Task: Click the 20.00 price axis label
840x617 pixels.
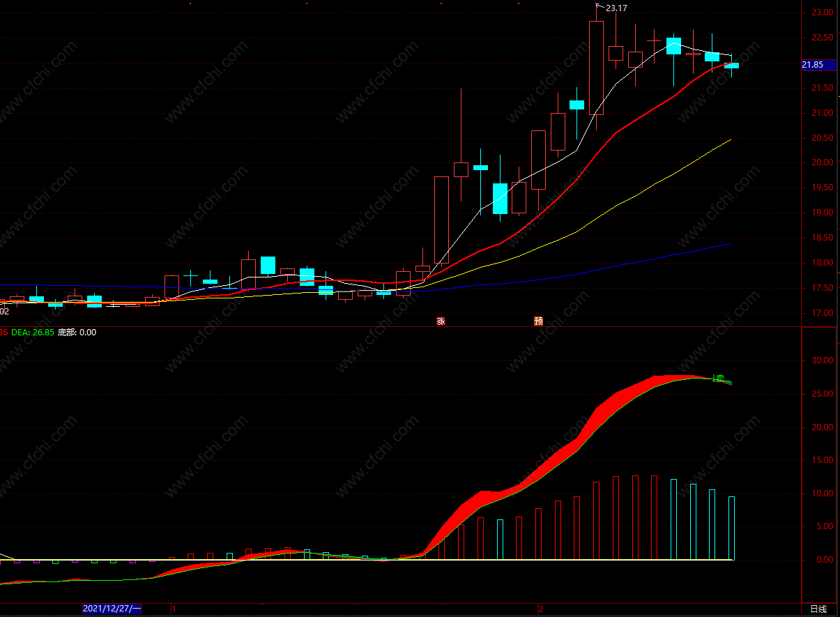Action: click(823, 162)
